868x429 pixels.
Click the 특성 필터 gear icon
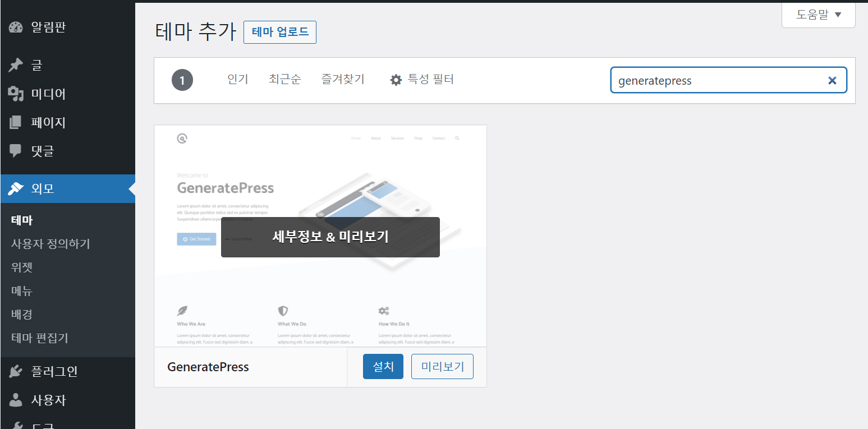(x=396, y=79)
